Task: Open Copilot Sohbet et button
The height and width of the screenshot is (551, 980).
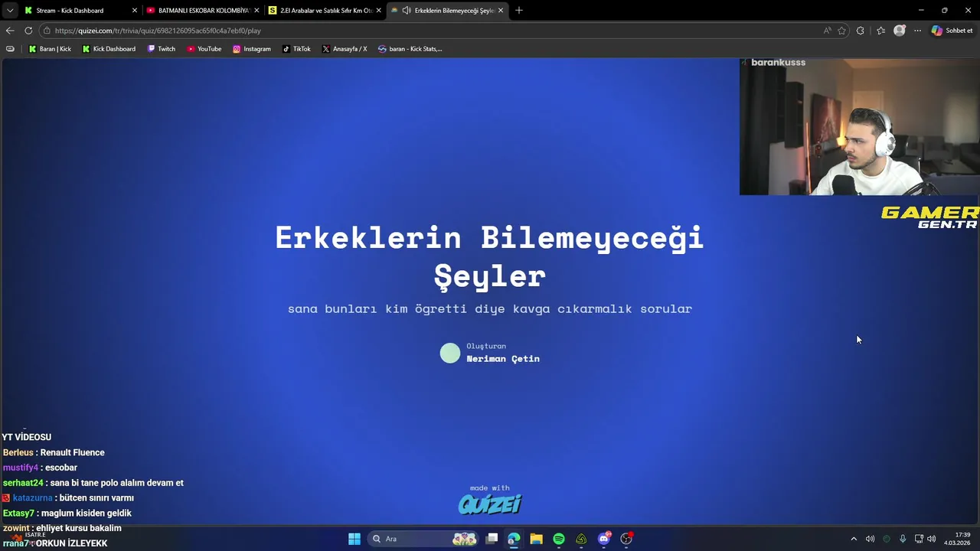Action: [952, 31]
